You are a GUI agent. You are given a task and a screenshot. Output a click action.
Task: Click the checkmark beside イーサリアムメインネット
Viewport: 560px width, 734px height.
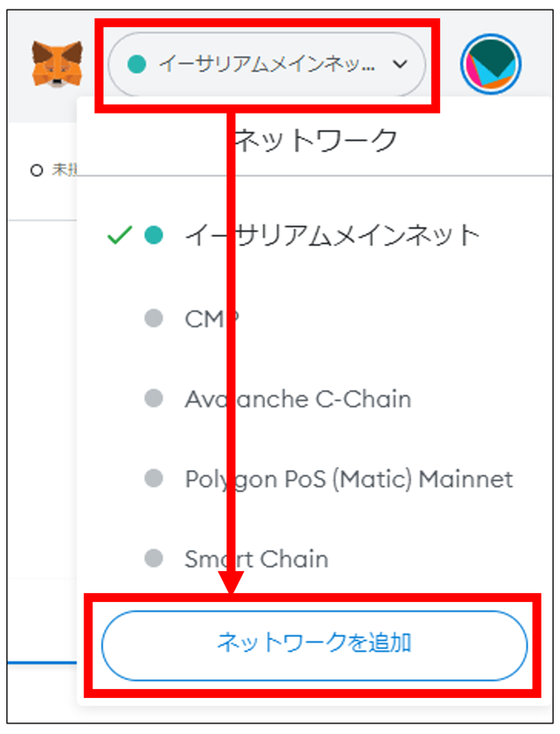(119, 234)
